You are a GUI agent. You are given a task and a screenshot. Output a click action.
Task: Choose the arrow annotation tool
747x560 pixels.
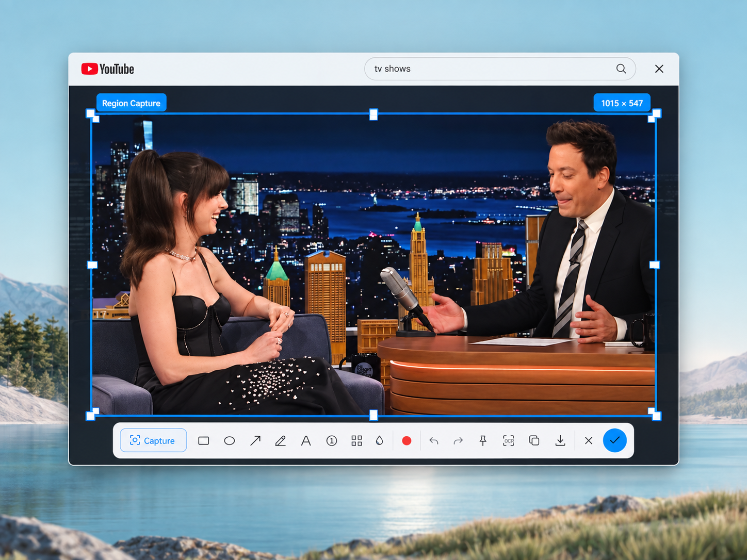(255, 441)
